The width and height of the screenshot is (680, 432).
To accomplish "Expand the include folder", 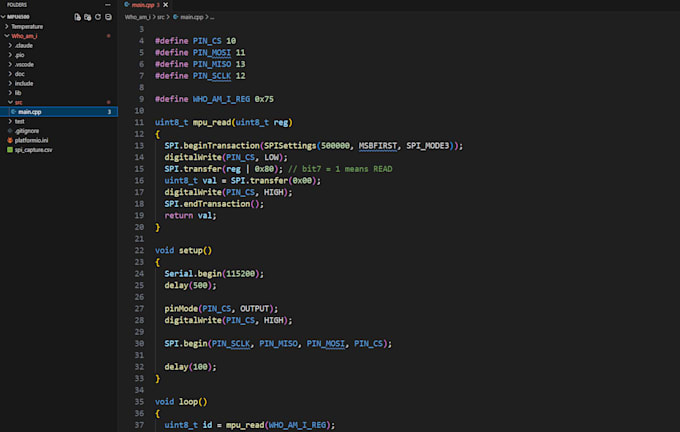I will [10, 83].
